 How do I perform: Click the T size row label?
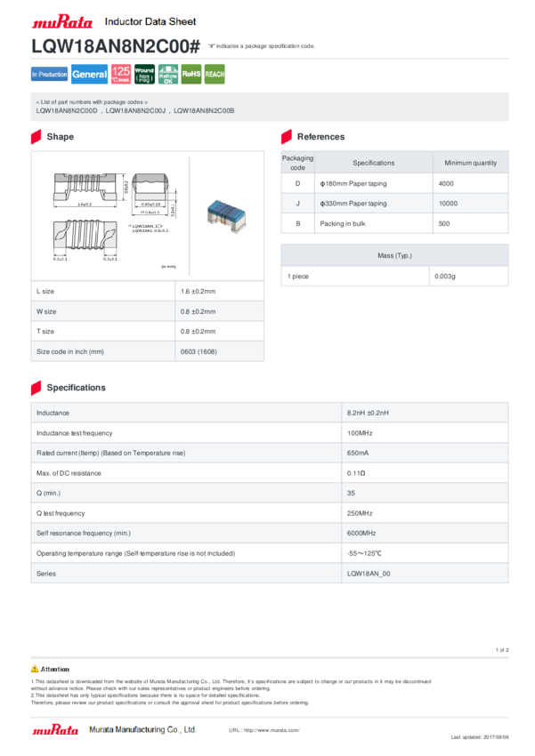click(x=45, y=332)
